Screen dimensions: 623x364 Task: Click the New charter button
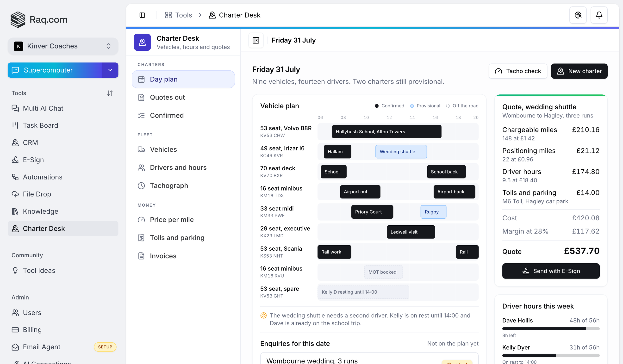tap(579, 71)
